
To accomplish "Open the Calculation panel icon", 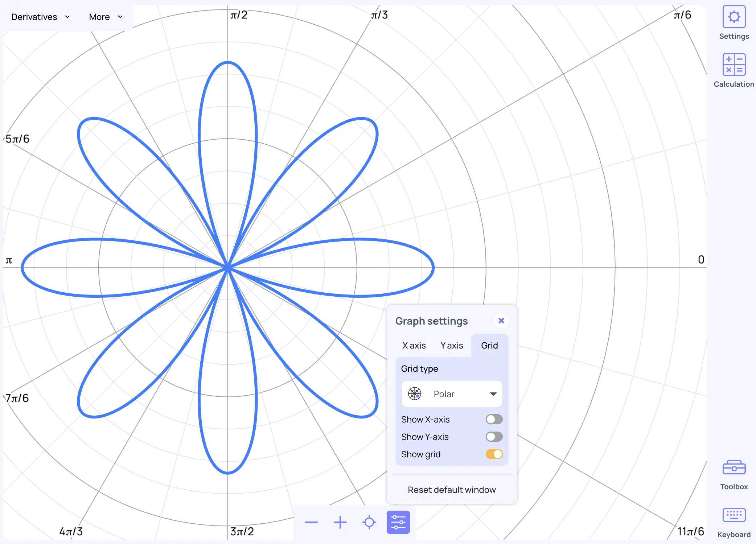I will click(734, 65).
